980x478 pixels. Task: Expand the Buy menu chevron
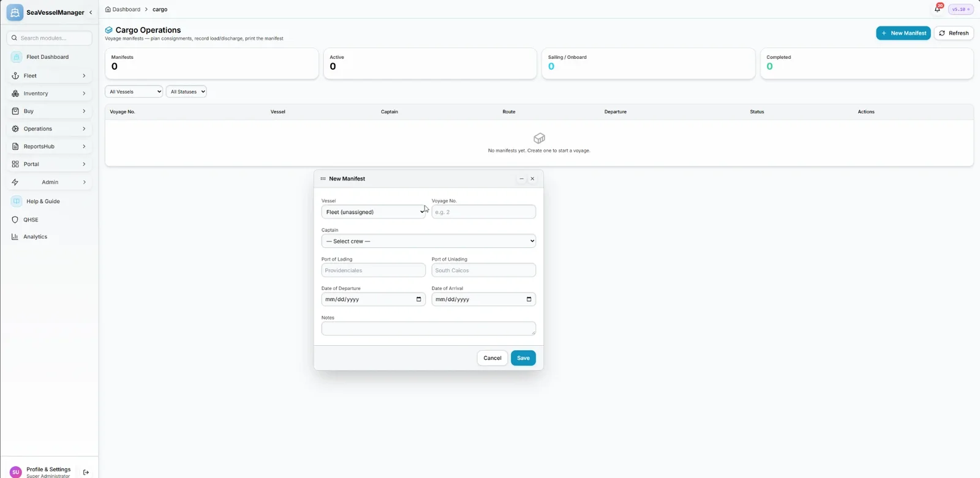point(84,111)
